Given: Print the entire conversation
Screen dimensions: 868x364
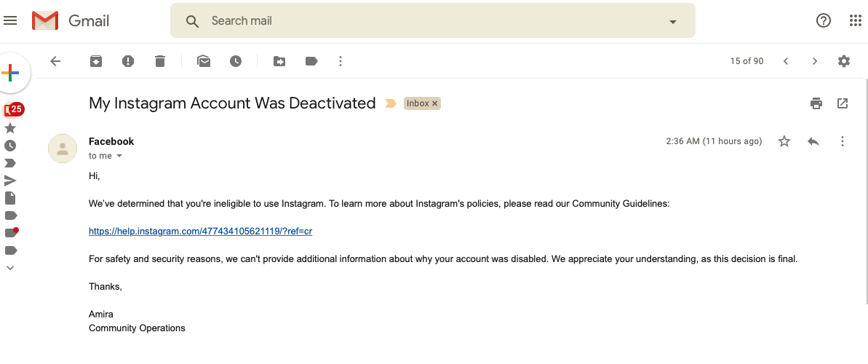Looking at the screenshot, I should [x=816, y=103].
